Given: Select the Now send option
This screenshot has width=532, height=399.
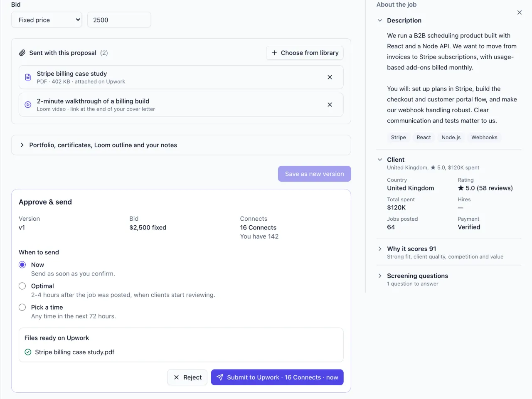Looking at the screenshot, I should [22, 265].
